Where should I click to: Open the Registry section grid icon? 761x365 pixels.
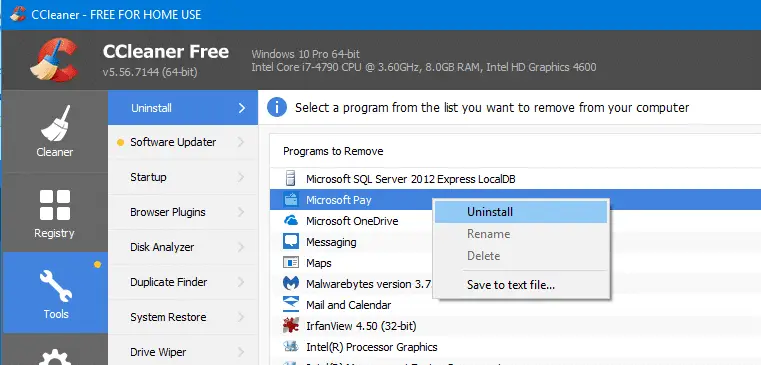pyautogui.click(x=55, y=205)
